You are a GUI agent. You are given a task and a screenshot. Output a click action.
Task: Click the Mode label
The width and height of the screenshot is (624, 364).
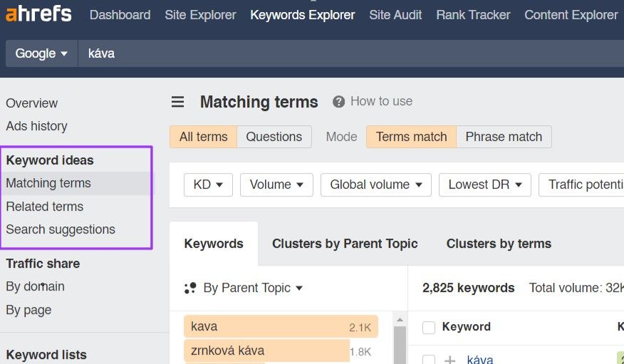click(341, 137)
